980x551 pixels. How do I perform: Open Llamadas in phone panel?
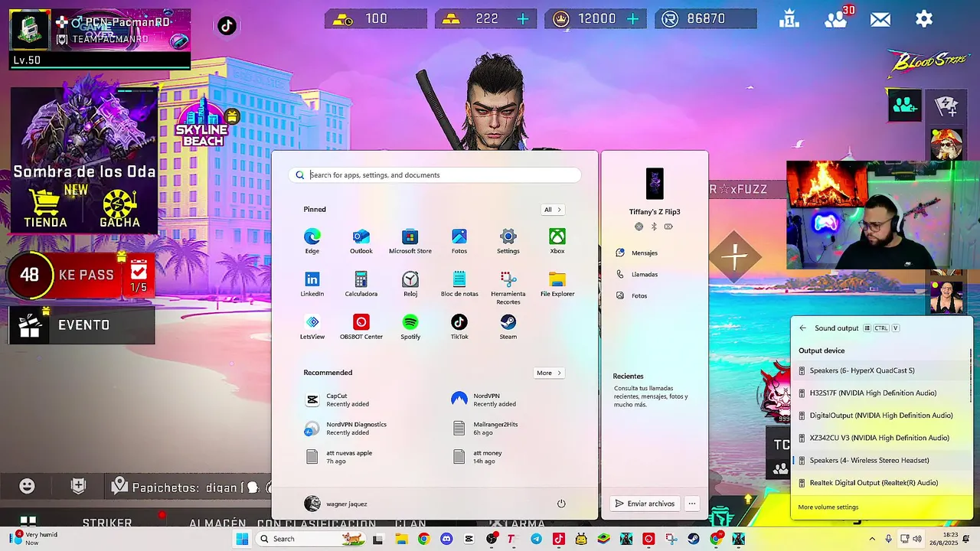click(x=637, y=274)
